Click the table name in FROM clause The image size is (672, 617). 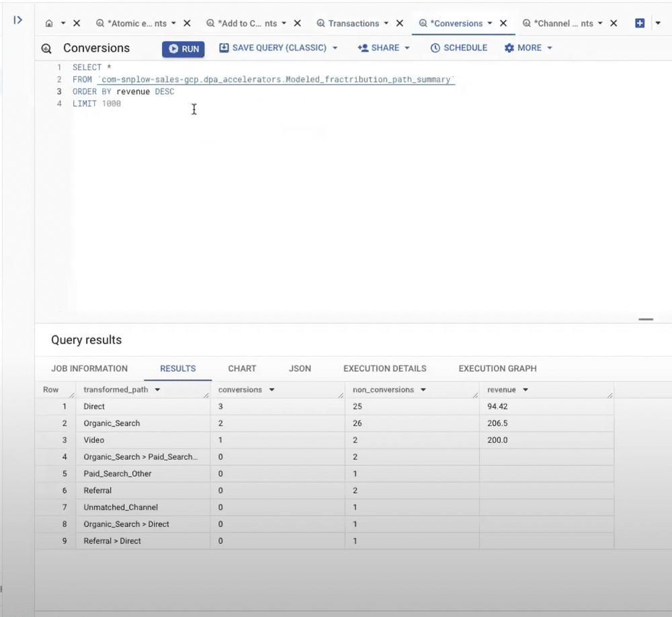coord(276,79)
